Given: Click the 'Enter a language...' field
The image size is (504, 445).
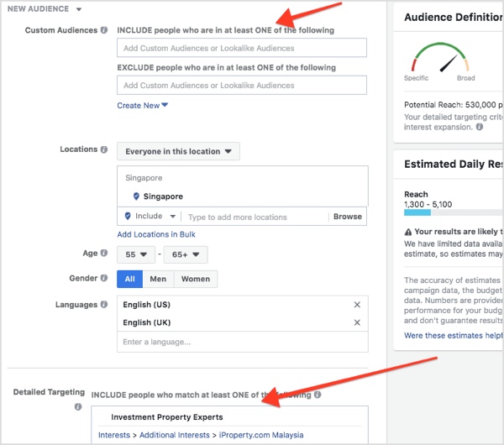Looking at the screenshot, I should [x=243, y=342].
